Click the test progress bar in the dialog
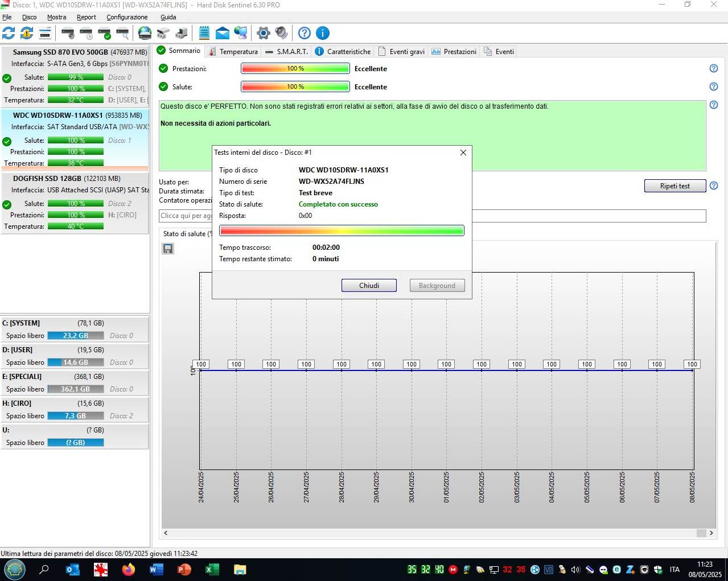The height and width of the screenshot is (581, 728). (342, 230)
